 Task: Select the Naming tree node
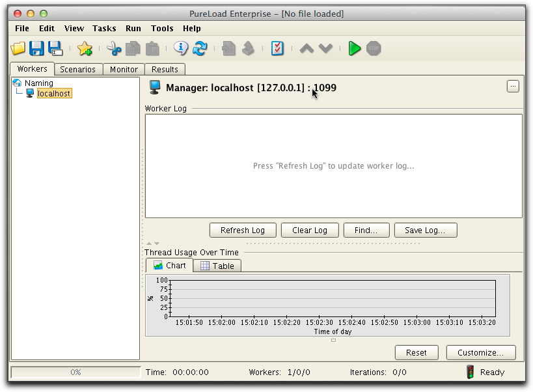39,83
